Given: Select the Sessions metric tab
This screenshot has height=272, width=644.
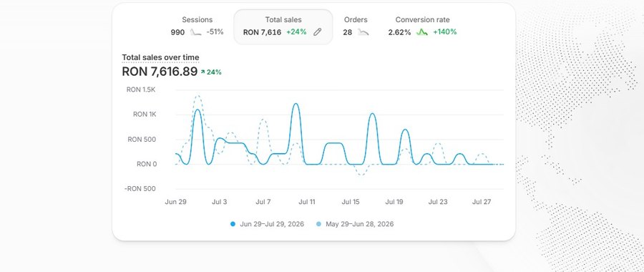Looking at the screenshot, I should pos(197,26).
